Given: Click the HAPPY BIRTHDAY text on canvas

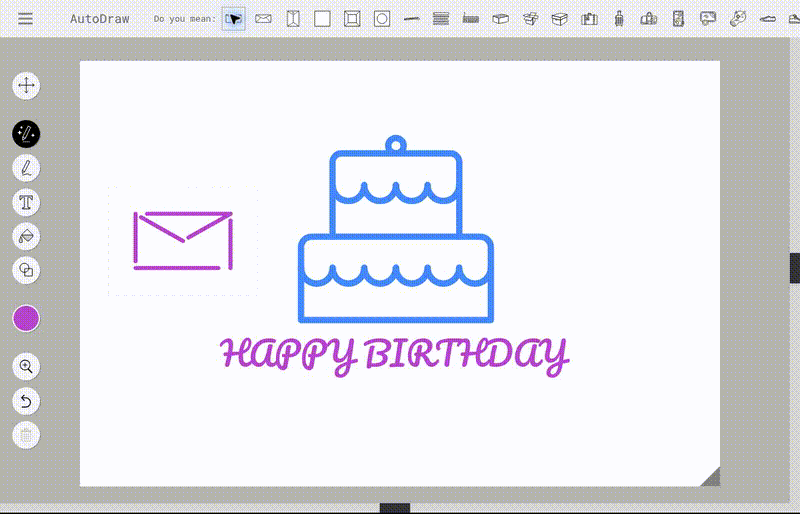Looking at the screenshot, I should [x=394, y=356].
